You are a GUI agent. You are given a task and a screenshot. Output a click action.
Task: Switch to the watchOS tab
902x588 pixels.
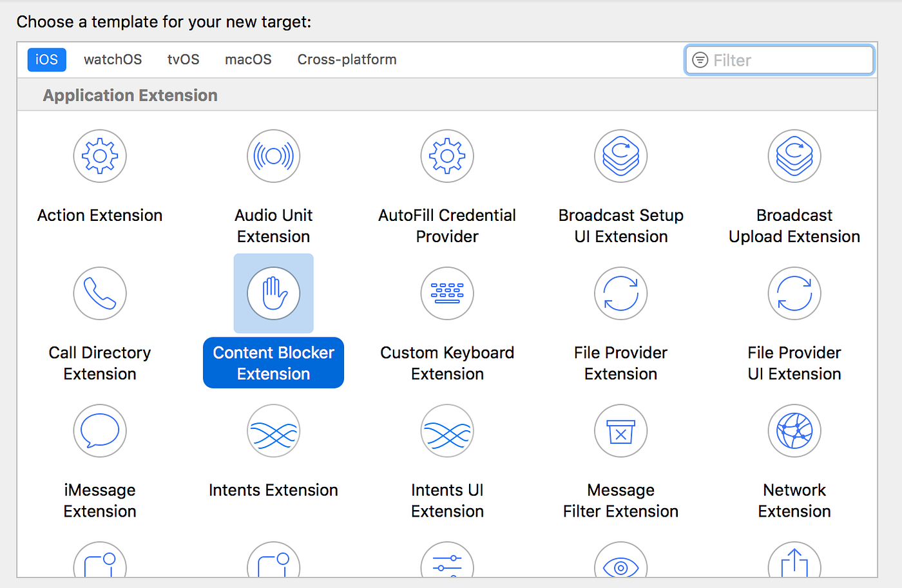[x=113, y=59]
